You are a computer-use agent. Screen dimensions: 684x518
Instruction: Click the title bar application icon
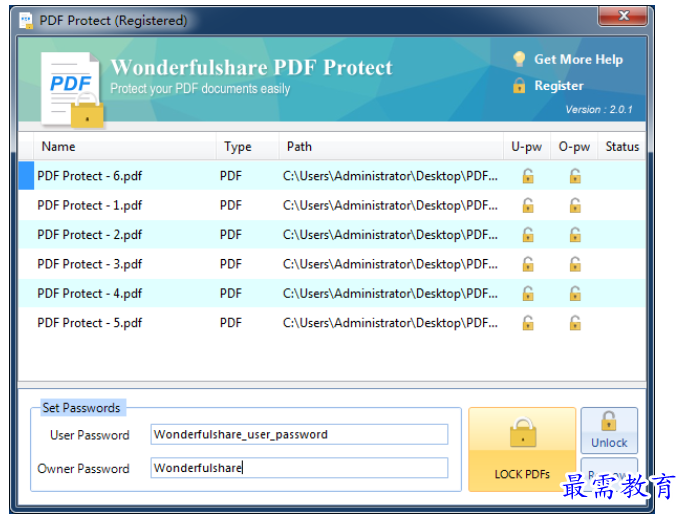point(26,21)
